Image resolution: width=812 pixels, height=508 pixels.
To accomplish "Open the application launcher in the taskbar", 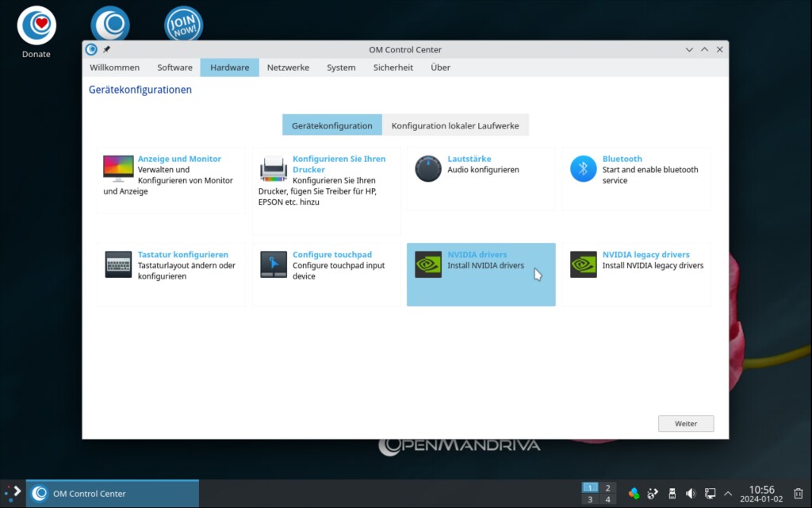I will 13,493.
